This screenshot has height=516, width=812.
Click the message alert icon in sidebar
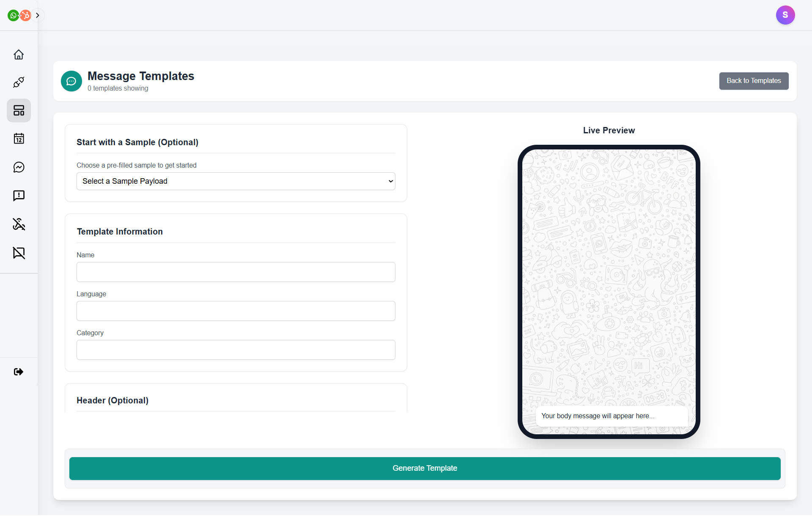click(x=19, y=196)
